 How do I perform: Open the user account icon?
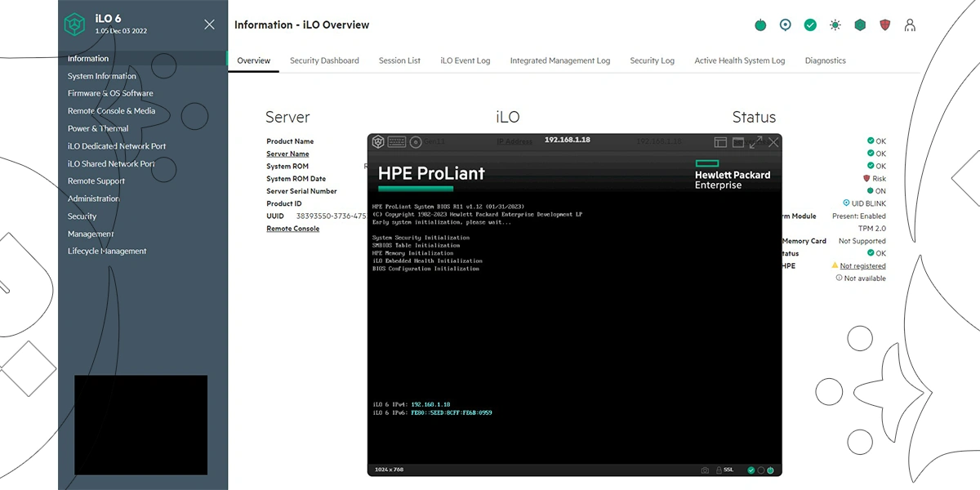(910, 25)
